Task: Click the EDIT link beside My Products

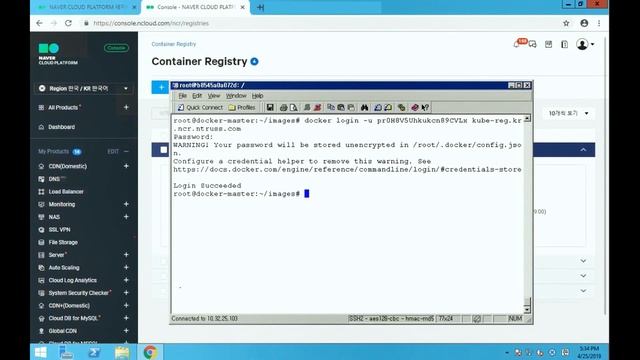Action: [x=113, y=151]
